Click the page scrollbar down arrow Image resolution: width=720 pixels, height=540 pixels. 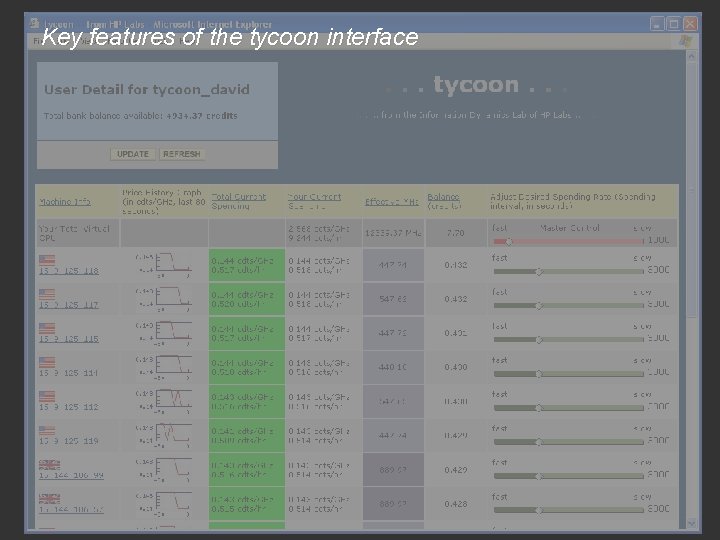point(692,523)
